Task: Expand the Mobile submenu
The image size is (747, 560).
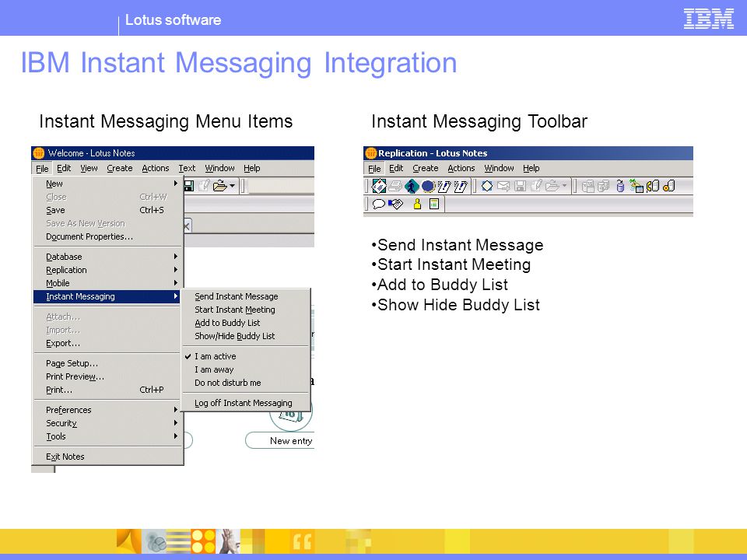Action: click(x=107, y=283)
